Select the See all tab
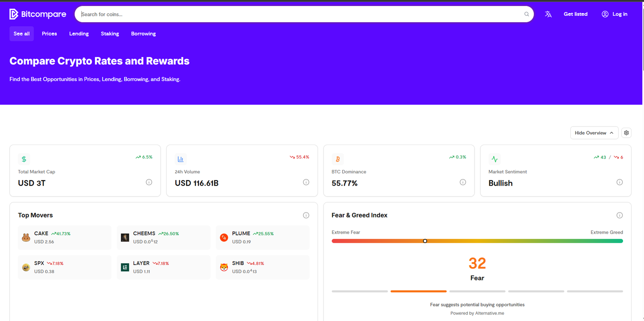The height and width of the screenshot is (321, 644). [22, 34]
